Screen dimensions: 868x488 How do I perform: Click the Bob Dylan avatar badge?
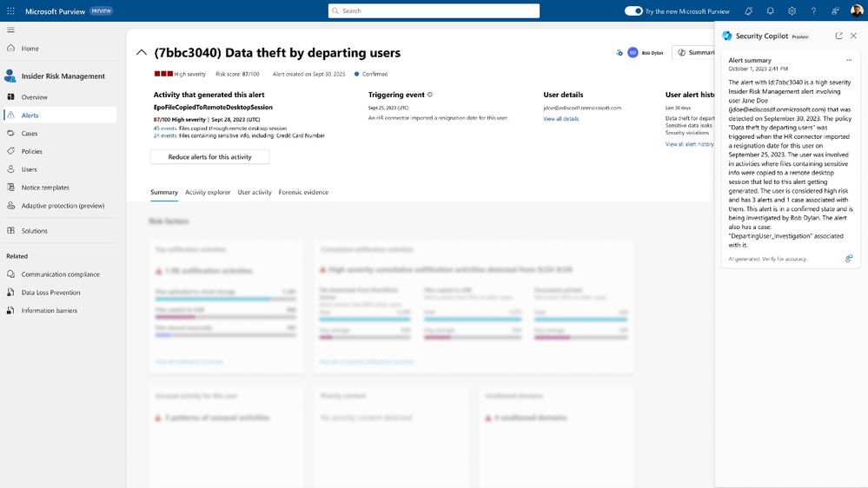pos(633,53)
